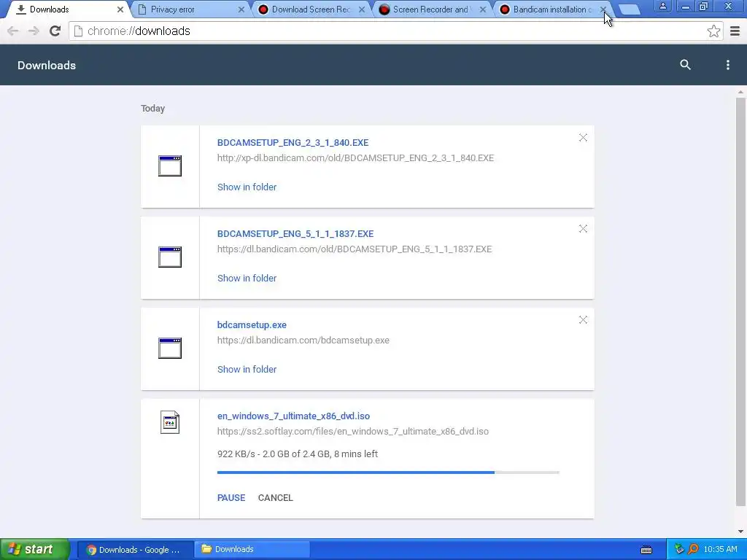This screenshot has height=560, width=747.
Task: Cancel the Windows 7 ISO download
Action: [275, 497]
